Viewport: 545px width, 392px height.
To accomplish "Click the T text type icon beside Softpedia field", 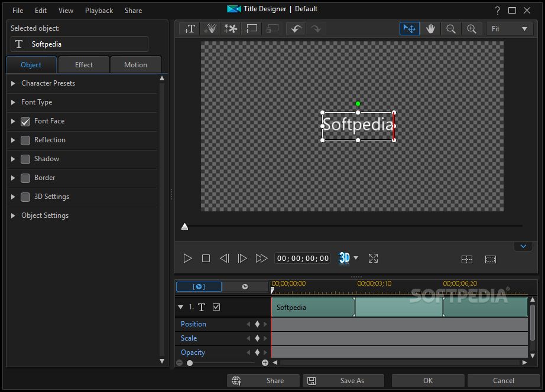I will [19, 44].
